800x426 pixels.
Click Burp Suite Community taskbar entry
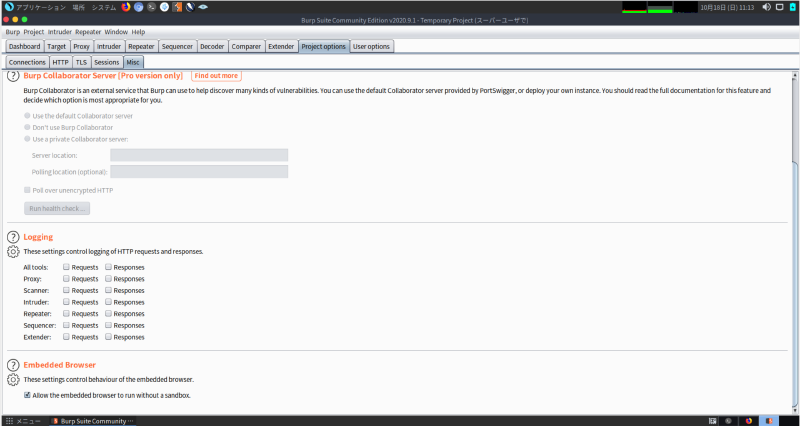coord(92,421)
